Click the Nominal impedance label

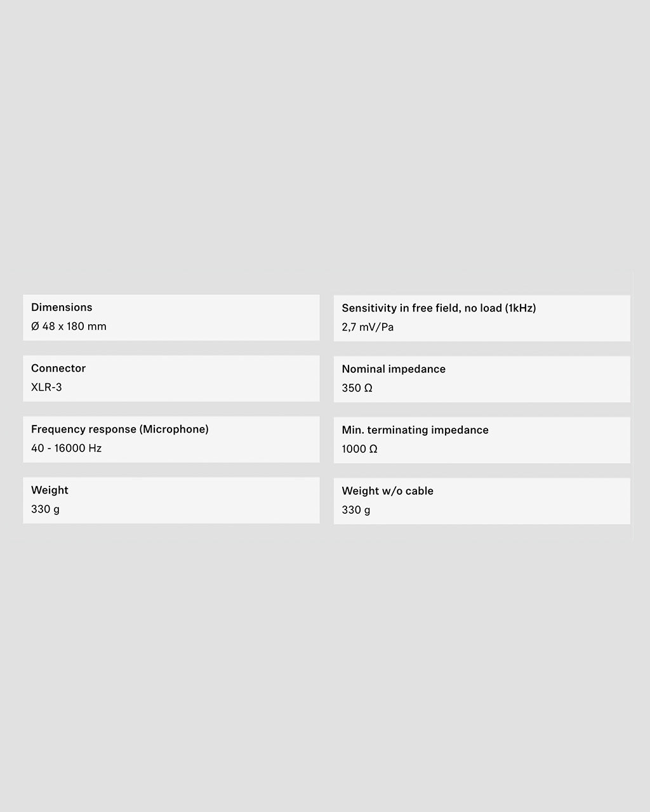[394, 369]
